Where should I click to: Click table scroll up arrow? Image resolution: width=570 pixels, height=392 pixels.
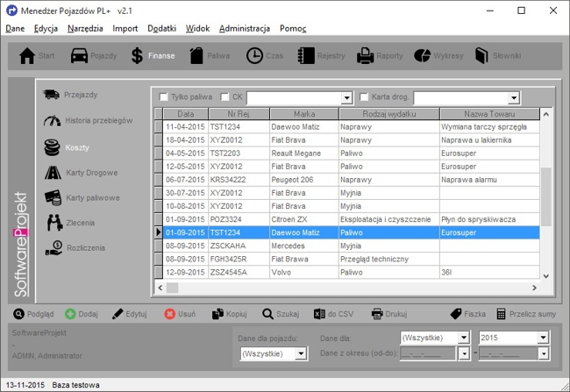pos(546,114)
